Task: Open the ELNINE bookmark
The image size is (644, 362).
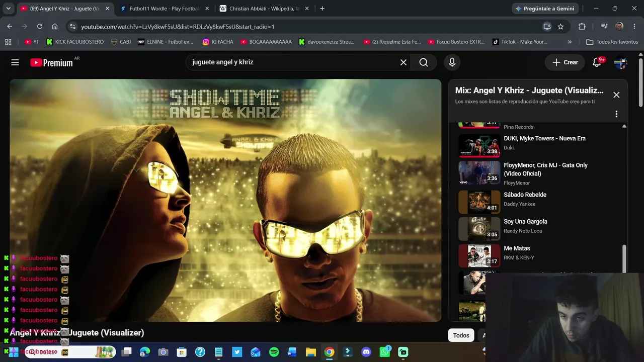Action: [x=166, y=42]
